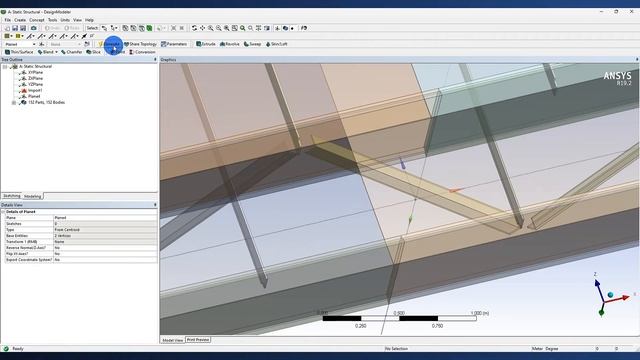Click the isometric ball on triad
640x360 pixels.
click(x=610, y=295)
